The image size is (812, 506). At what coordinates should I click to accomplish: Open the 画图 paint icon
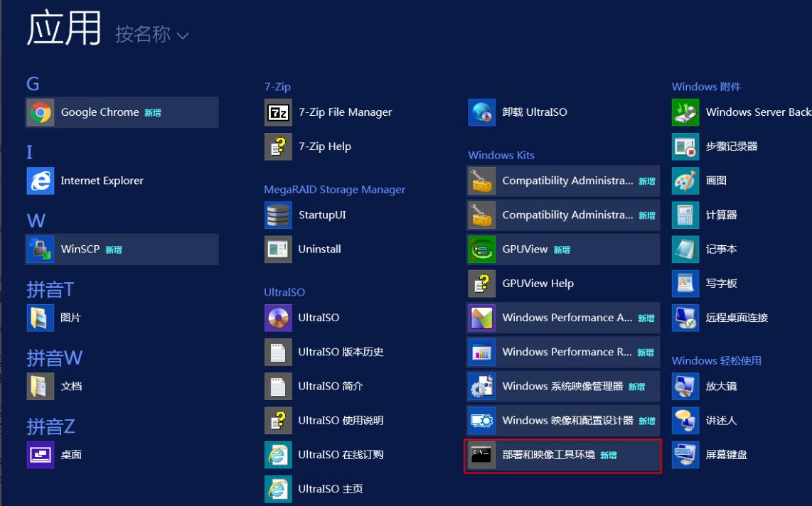[x=685, y=181]
